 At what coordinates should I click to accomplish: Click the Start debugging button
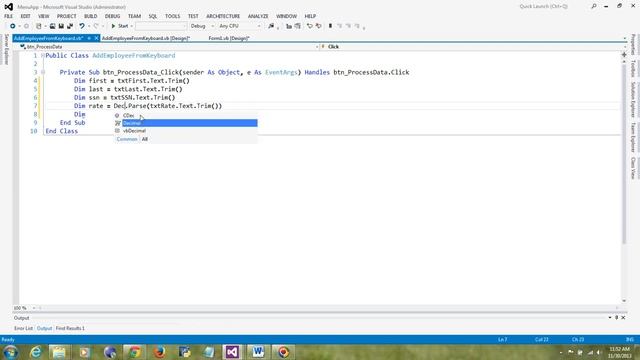click(120, 26)
